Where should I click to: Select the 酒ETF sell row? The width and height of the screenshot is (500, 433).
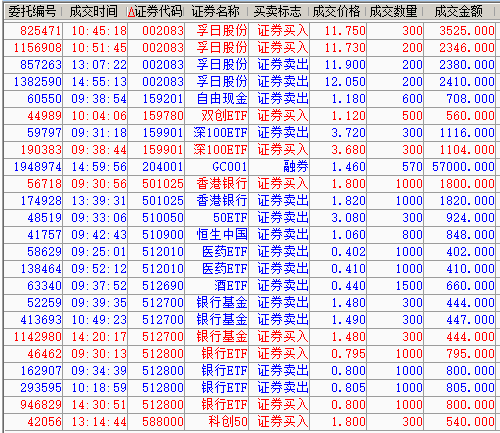pyautogui.click(x=250, y=286)
